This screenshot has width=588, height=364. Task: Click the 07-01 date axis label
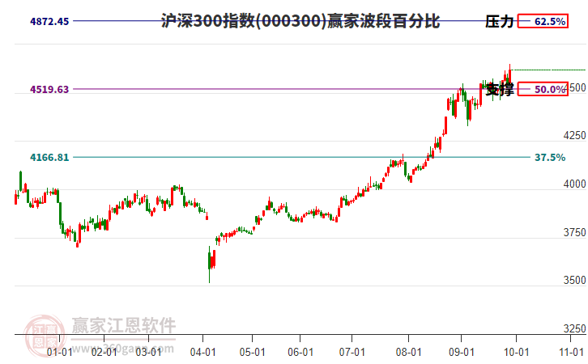[352, 353]
